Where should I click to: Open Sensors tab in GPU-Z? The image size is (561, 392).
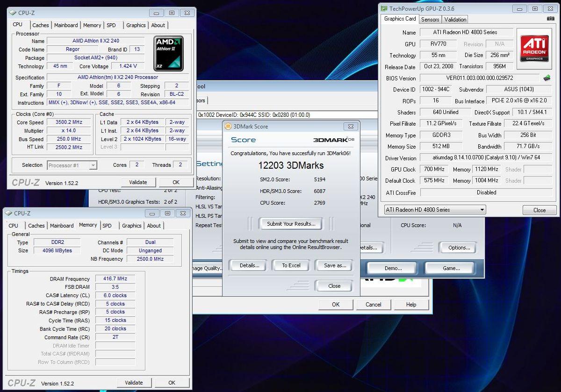(x=430, y=20)
